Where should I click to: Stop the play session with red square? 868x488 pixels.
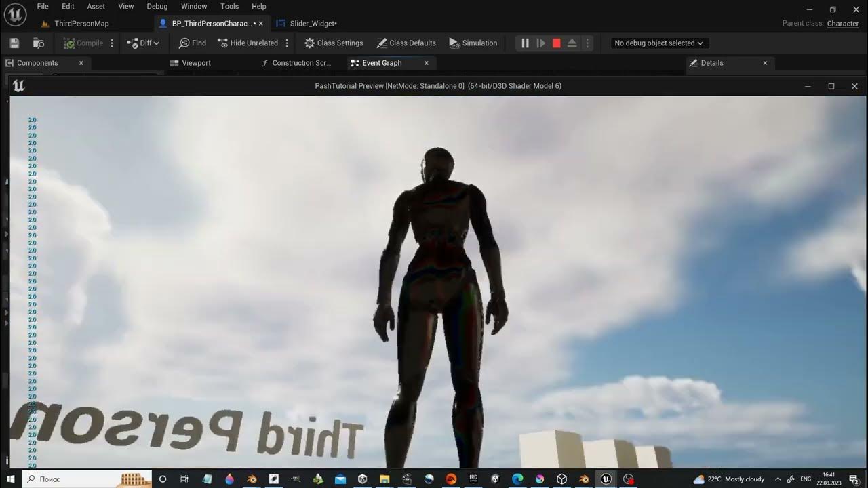[557, 43]
